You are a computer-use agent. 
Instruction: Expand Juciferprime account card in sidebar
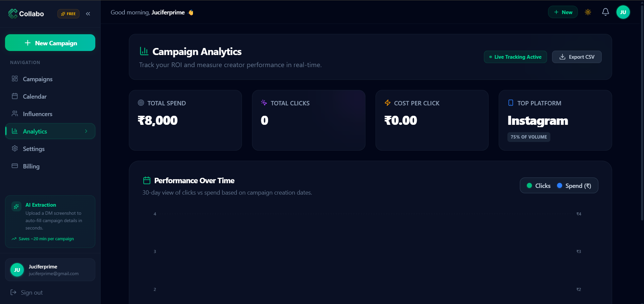coord(50,270)
